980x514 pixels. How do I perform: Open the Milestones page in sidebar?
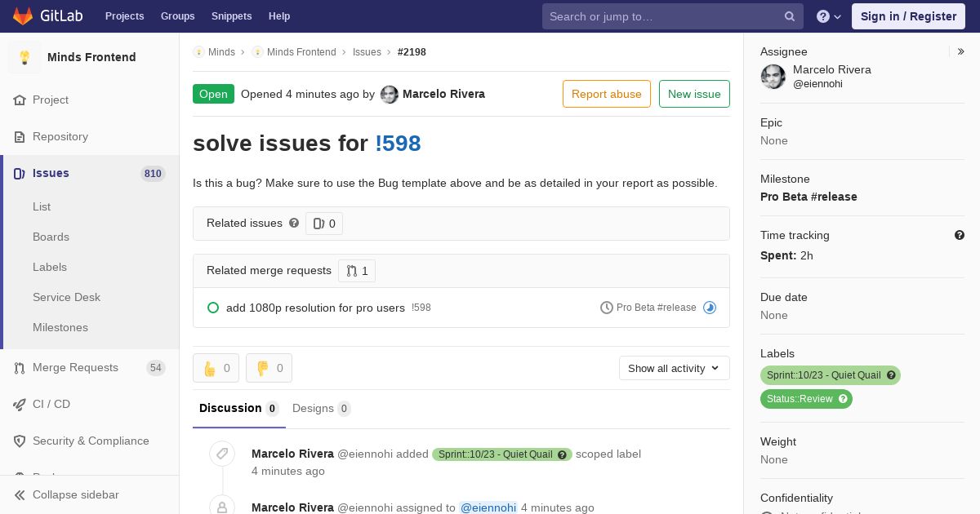point(60,328)
